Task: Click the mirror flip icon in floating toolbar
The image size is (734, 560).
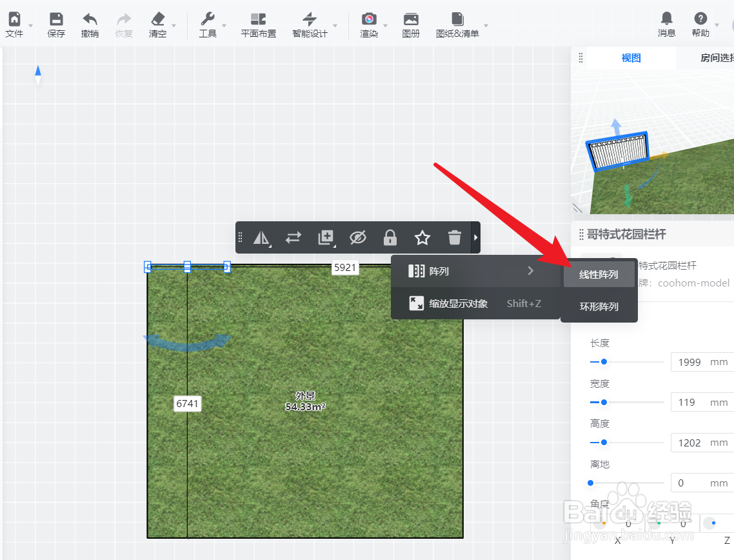Action: [261, 238]
